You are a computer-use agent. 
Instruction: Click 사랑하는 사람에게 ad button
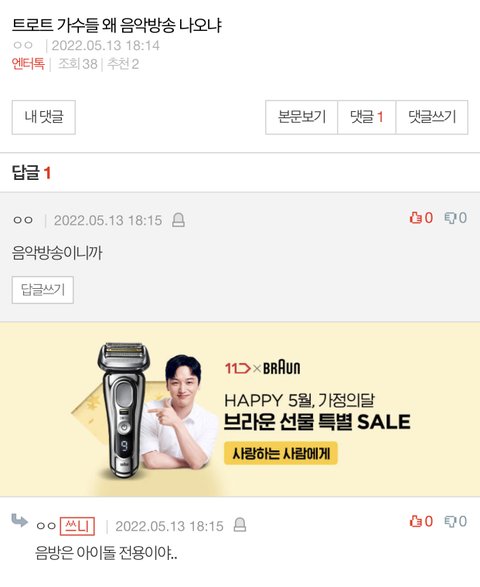click(281, 453)
